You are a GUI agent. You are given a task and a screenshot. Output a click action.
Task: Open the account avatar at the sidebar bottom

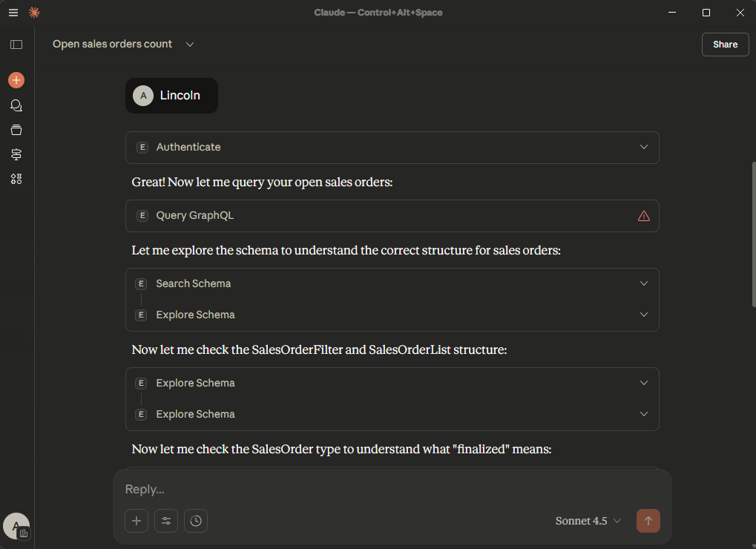click(x=16, y=526)
